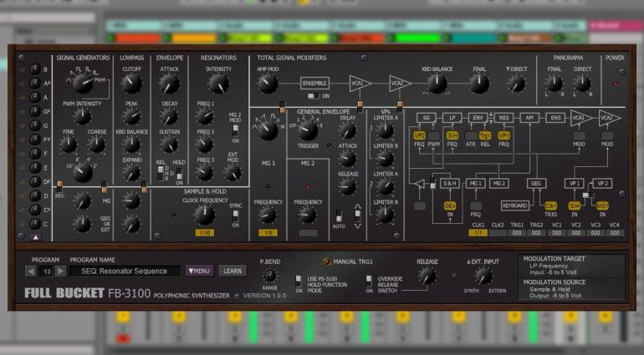The height and width of the screenshot is (355, 644).
Task: Turn the D# note tuning knob
Action: point(35,181)
